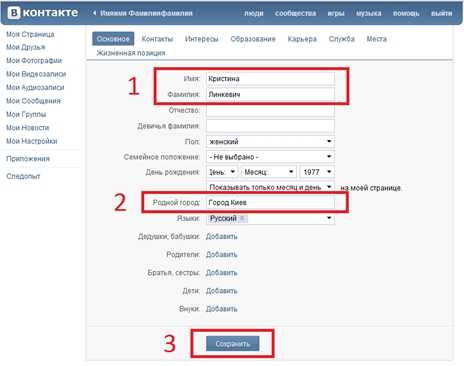Click the Сохранить button
Screen dimensions: 464x366
[233, 344]
